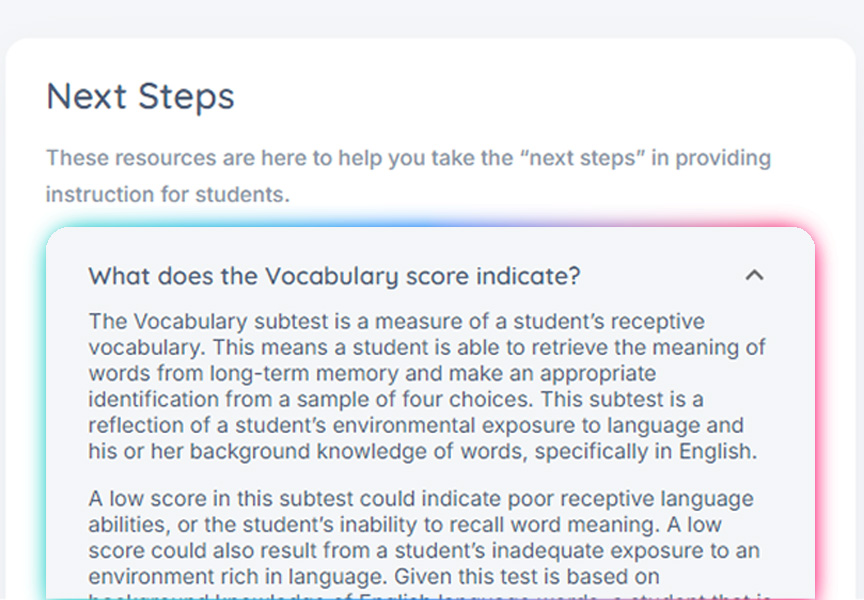Click the line starting 'reflection of a student's environmental'
The width and height of the screenshot is (864, 600).
(x=416, y=426)
